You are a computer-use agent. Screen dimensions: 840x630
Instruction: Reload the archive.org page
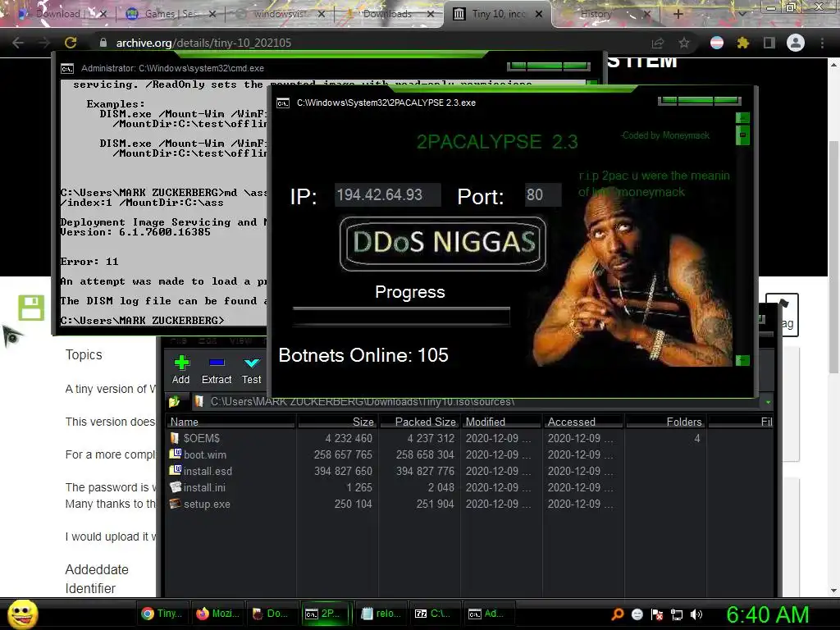pyautogui.click(x=71, y=43)
